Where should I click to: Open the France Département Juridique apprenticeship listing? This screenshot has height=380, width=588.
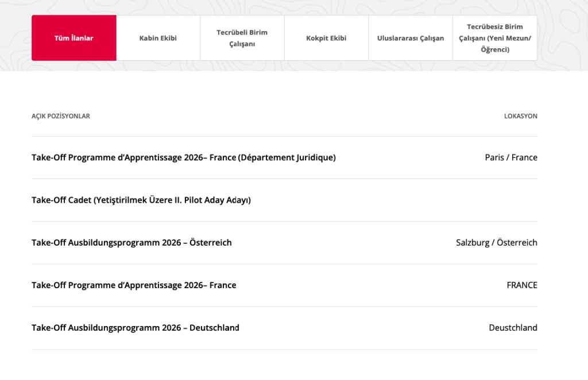coord(183,157)
